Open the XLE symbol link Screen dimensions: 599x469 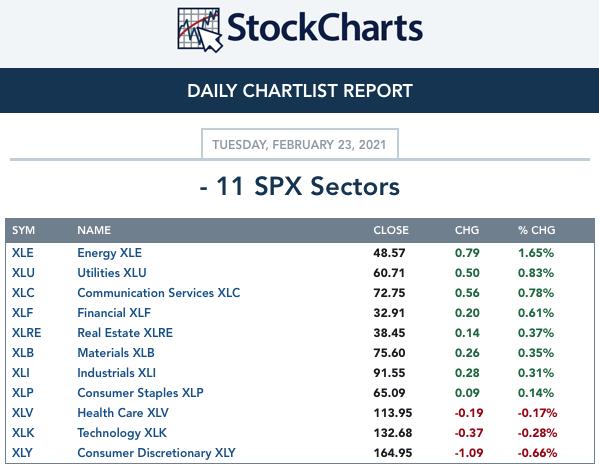tap(23, 253)
